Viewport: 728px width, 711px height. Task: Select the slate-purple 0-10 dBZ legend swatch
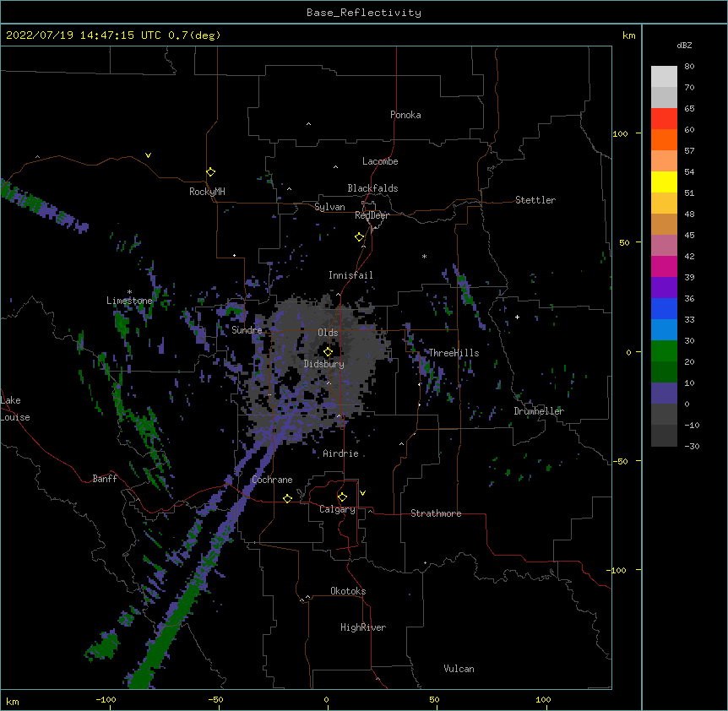(x=664, y=393)
